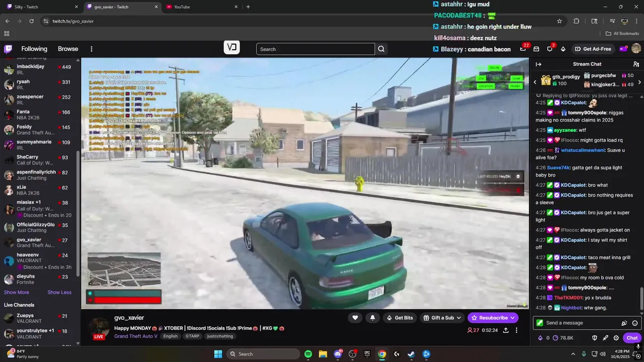Click the justcchatting tag
This screenshot has height=362, width=644.
tap(220, 336)
